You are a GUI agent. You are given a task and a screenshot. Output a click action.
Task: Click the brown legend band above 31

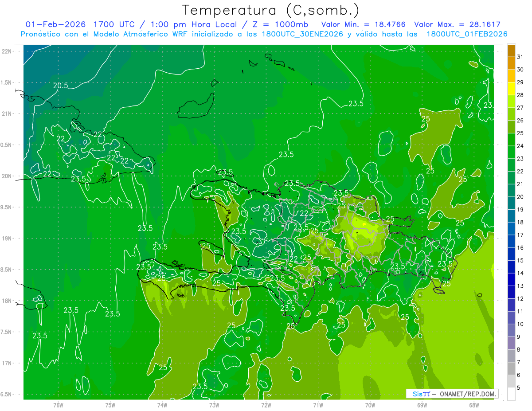pos(511,51)
